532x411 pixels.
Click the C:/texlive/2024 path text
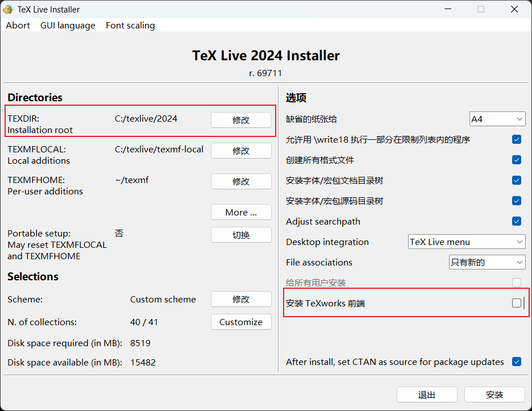click(146, 118)
